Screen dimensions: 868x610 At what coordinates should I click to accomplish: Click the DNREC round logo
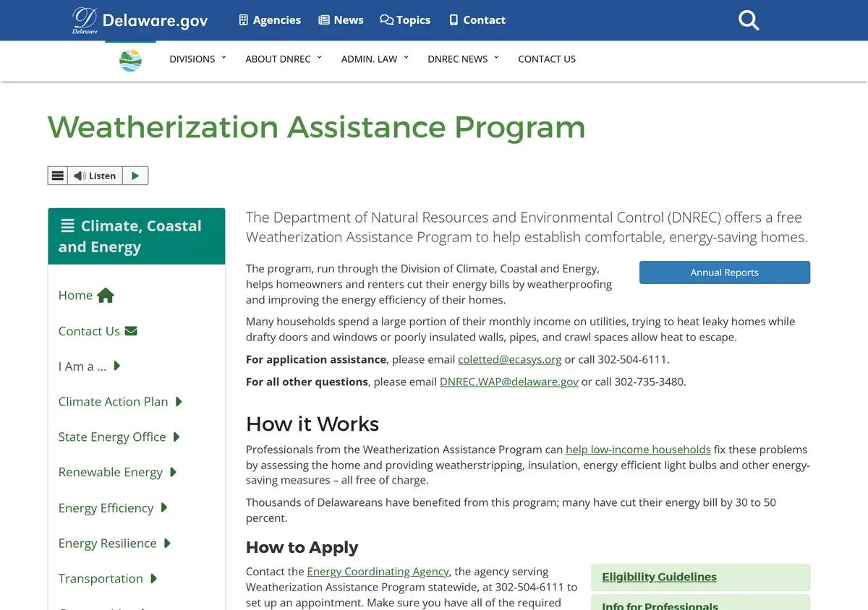pos(130,61)
